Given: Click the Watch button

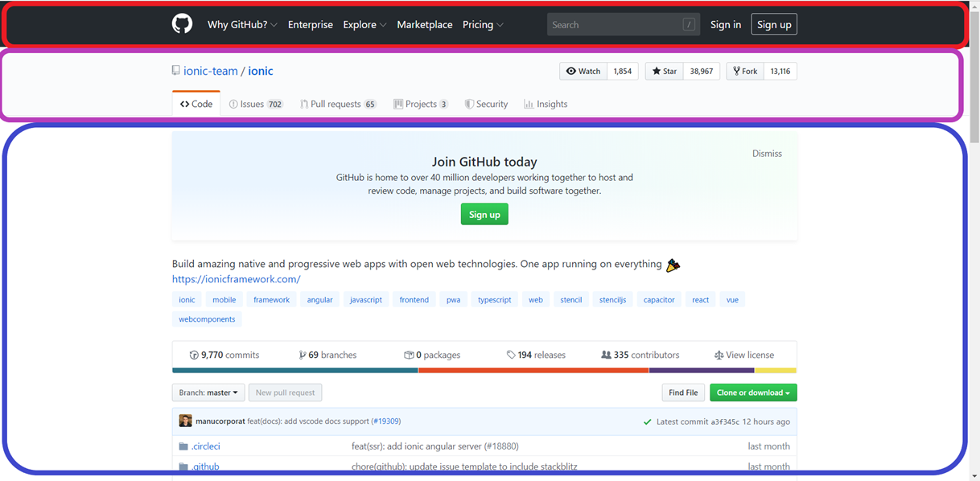Looking at the screenshot, I should pos(583,72).
